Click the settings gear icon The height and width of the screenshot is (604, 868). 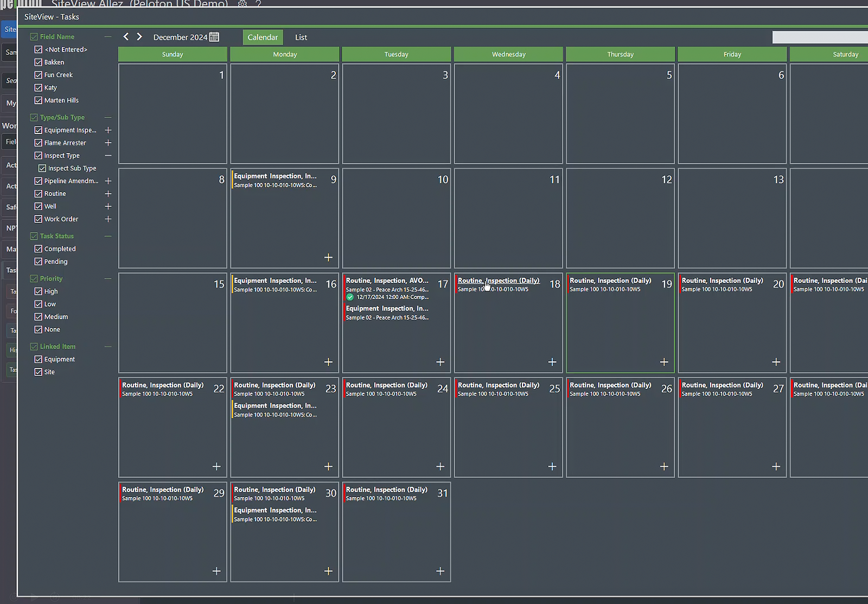point(242,4)
